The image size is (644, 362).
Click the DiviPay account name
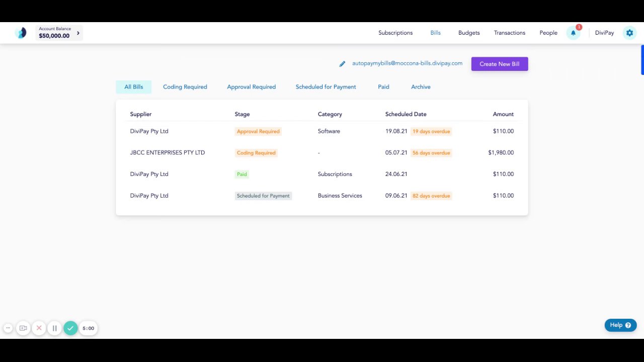604,33
